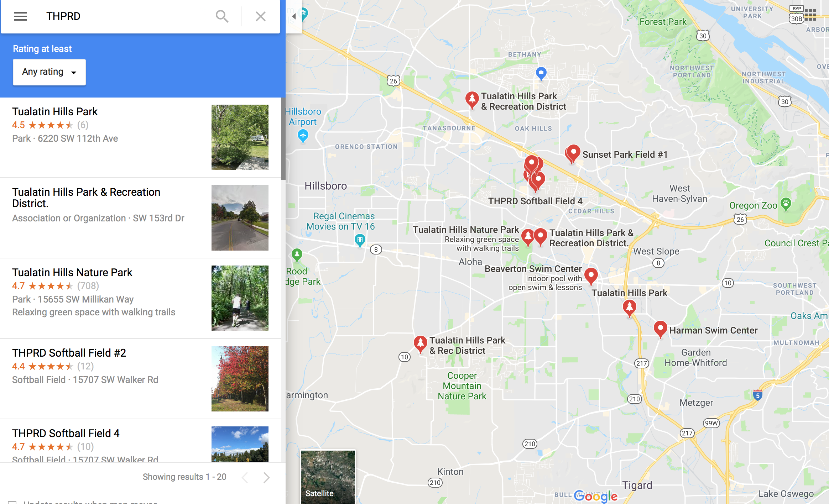Select the Harman Swim Center map pin
The height and width of the screenshot is (504, 829).
tap(660, 330)
